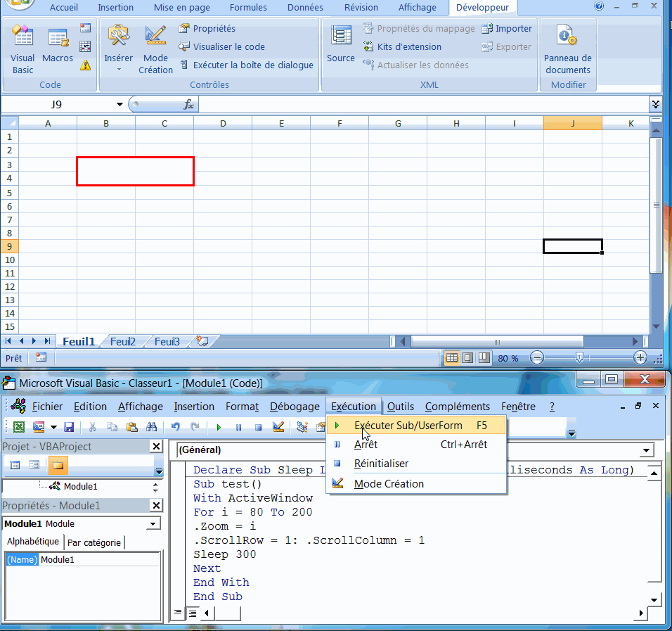Open the Macros dialog in the ribbon
The height and width of the screenshot is (631, 672).
click(58, 45)
